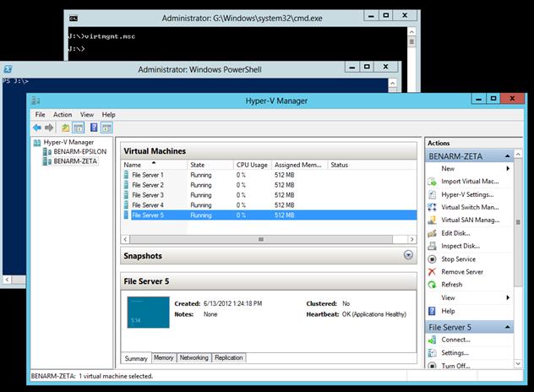This screenshot has height=392, width=534.
Task: Switch to the Memory tab
Action: 163,357
